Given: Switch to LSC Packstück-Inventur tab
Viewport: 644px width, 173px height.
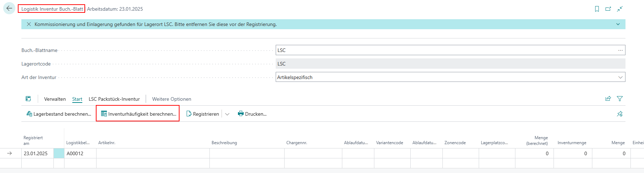Looking at the screenshot, I should tap(114, 99).
